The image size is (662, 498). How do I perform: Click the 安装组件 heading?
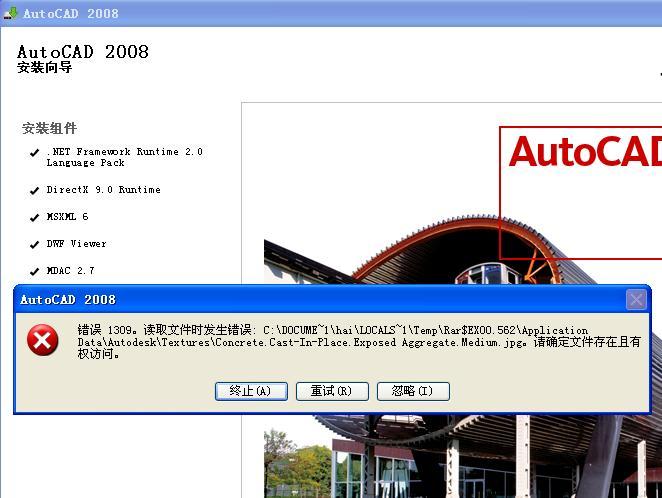(49, 128)
